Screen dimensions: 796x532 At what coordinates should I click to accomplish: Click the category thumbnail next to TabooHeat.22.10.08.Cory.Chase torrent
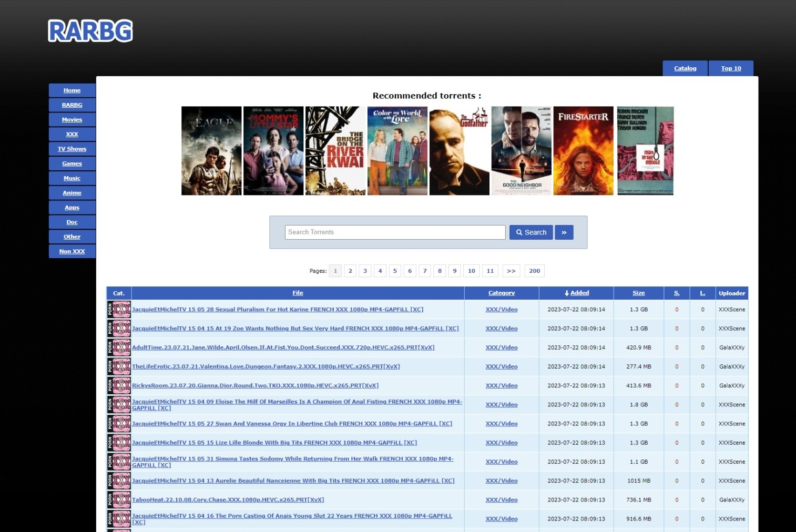[118, 499]
